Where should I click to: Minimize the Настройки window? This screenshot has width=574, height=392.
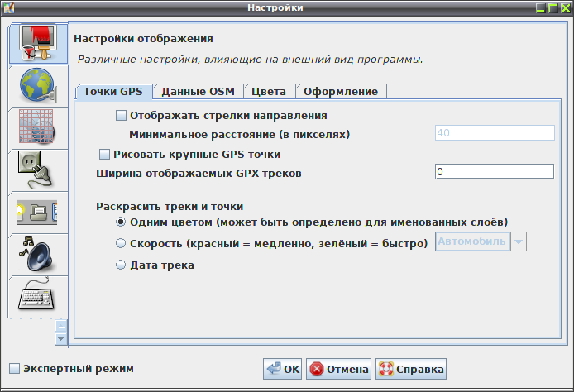click(x=541, y=7)
